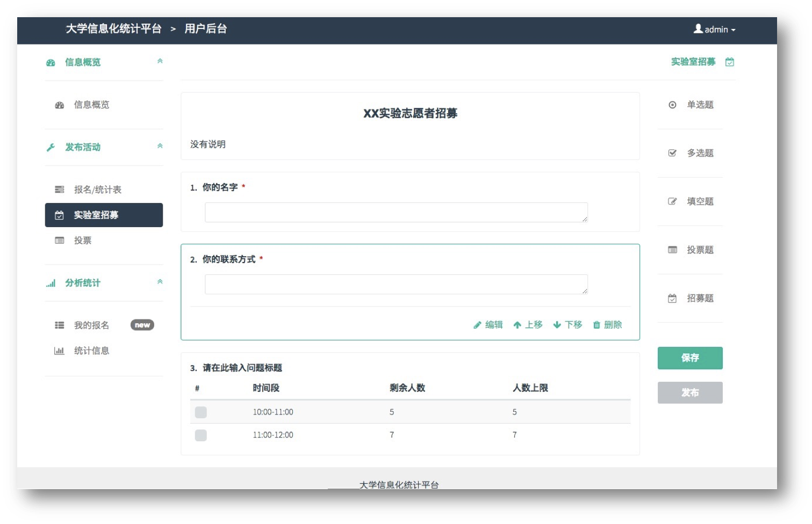Tick the checkbox for 11:00-12:00 slot

[201, 435]
